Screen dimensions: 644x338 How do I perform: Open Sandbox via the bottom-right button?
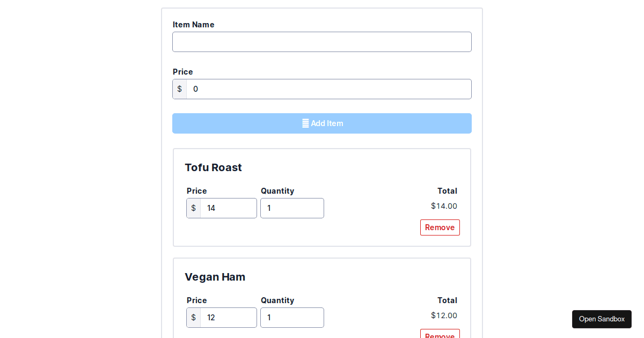coord(602,319)
